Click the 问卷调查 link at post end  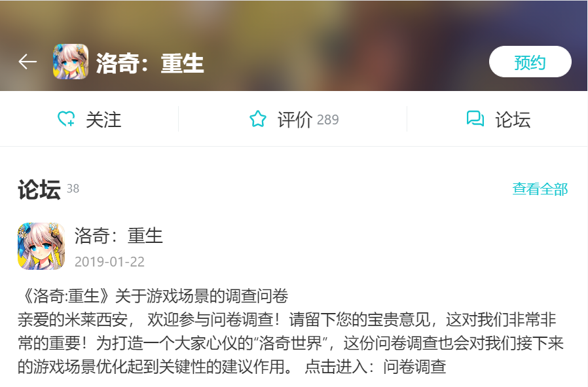click(414, 367)
